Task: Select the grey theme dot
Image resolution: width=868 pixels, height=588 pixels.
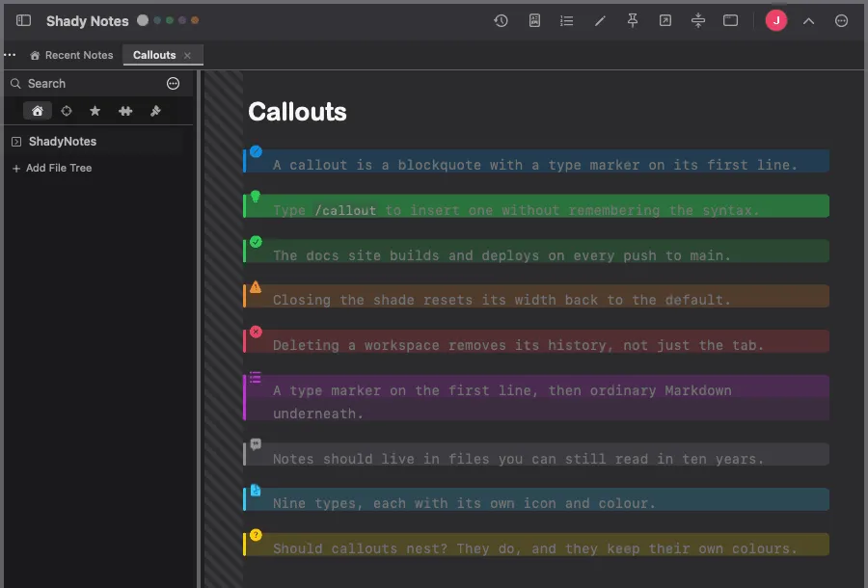Action: pos(143,20)
